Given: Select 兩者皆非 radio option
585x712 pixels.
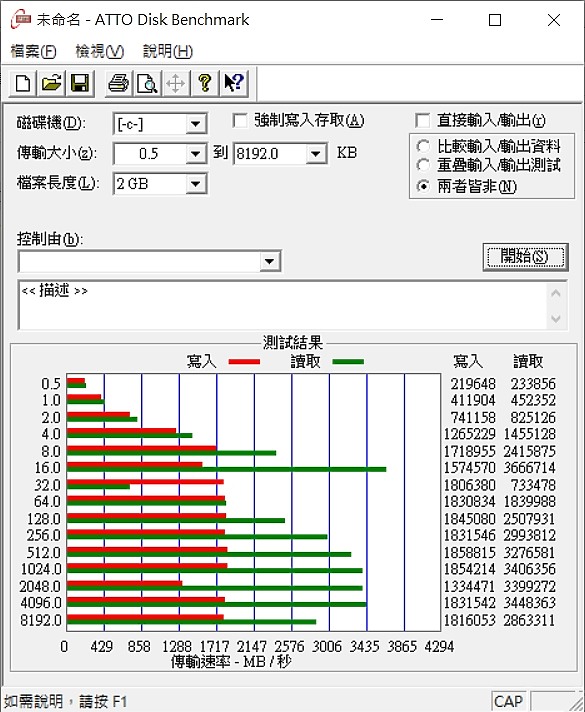Looking at the screenshot, I should point(423,186).
